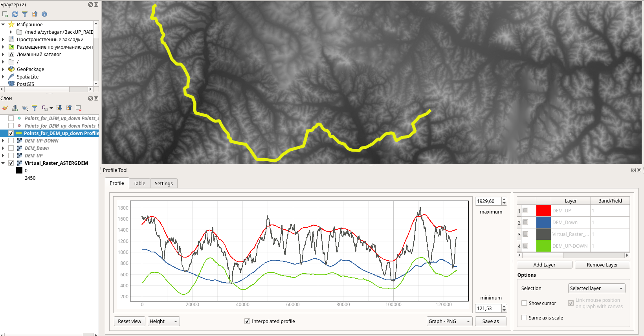The height and width of the screenshot is (336, 644).
Task: Click remove layer icon in Layers toolbar
Action: [x=79, y=108]
